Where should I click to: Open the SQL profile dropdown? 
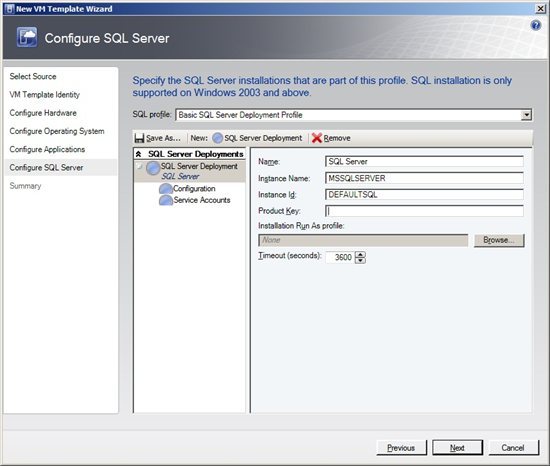click(526, 115)
